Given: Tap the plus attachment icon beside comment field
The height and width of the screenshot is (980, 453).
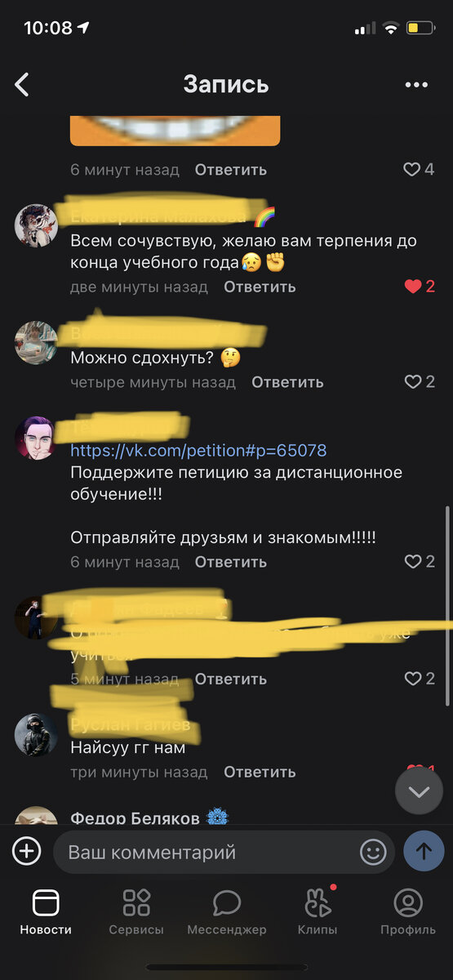Looking at the screenshot, I should (26, 852).
